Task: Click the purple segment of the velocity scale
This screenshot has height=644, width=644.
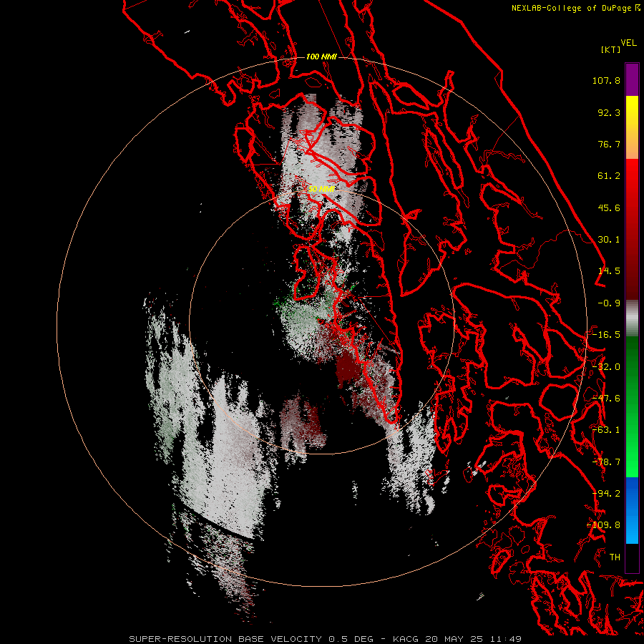Action: (632, 80)
